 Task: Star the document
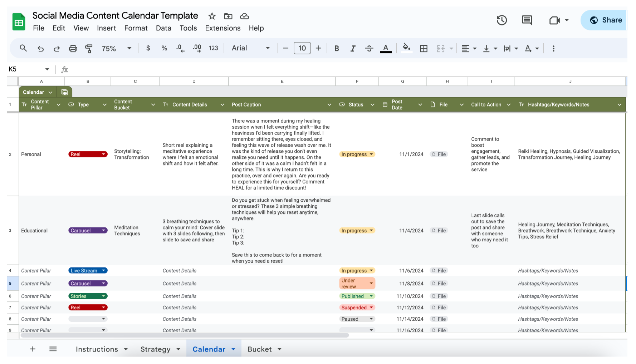[212, 16]
